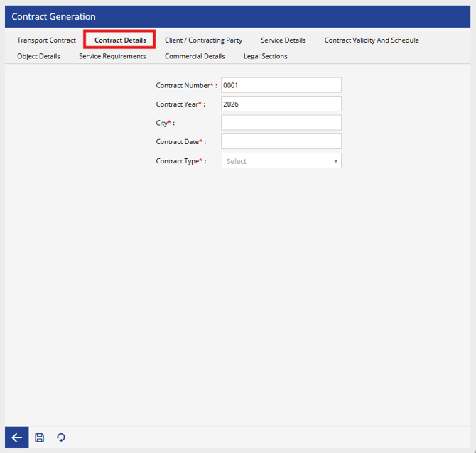The image size is (476, 453).
Task: Open the Service Details tab
Action: point(283,40)
